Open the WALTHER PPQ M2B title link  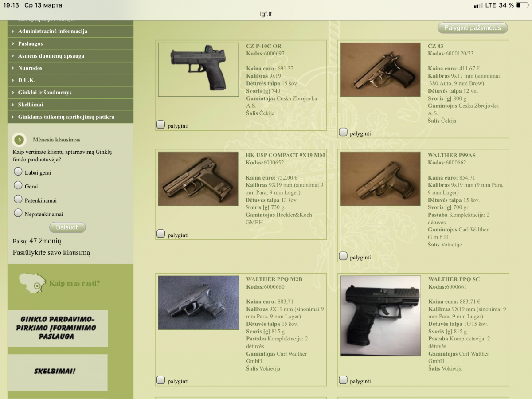click(274, 279)
